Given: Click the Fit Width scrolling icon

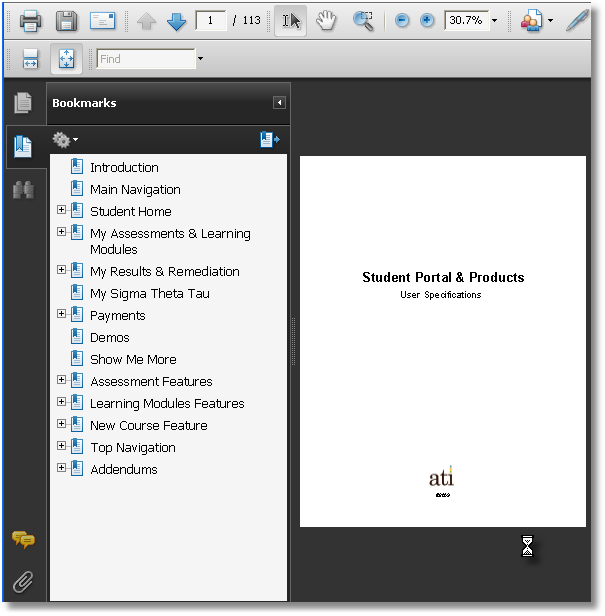Looking at the screenshot, I should click(30, 59).
